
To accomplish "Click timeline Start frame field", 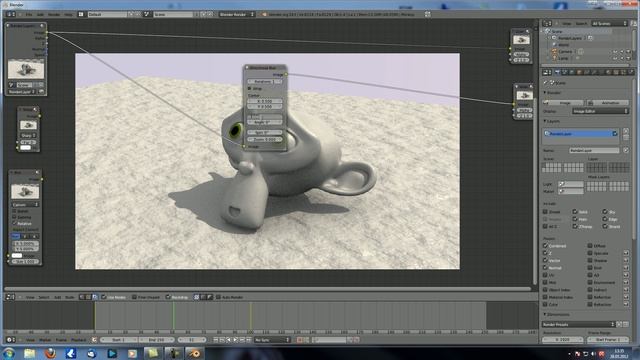I will (x=118, y=340).
